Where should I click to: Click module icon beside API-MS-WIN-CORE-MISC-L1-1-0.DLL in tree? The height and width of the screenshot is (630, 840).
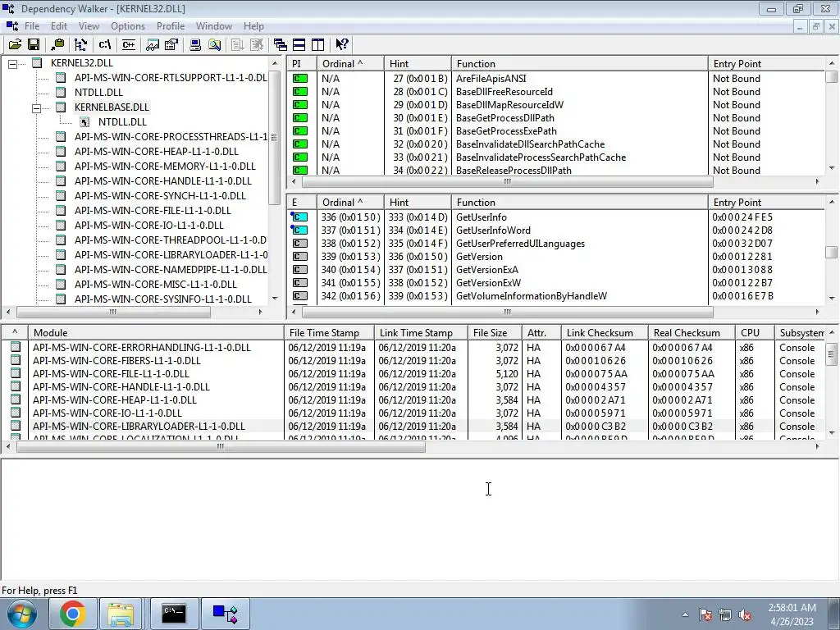61,284
